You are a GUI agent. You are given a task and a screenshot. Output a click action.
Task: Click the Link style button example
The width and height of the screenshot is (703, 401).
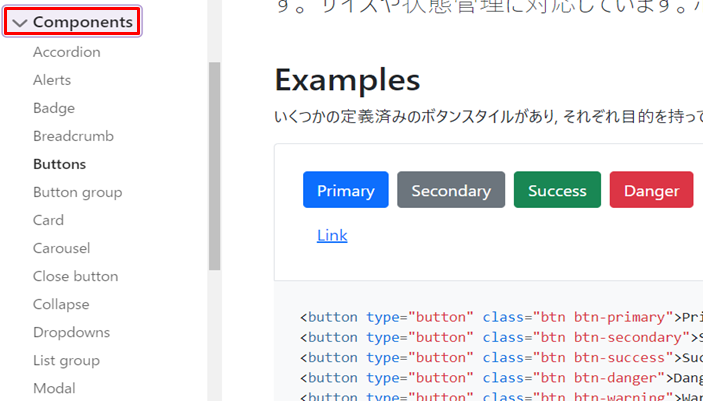point(332,236)
